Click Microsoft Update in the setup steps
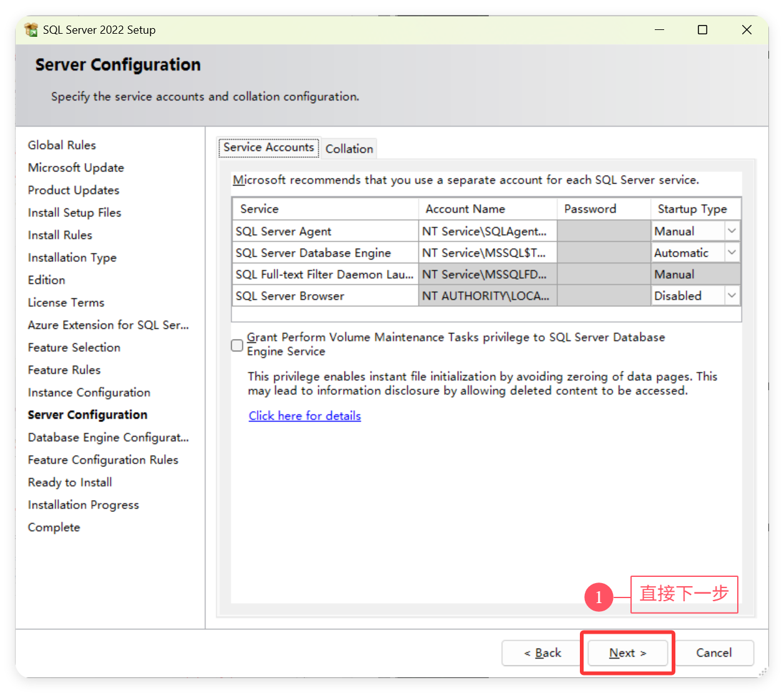The height and width of the screenshot is (693, 784). [76, 167]
